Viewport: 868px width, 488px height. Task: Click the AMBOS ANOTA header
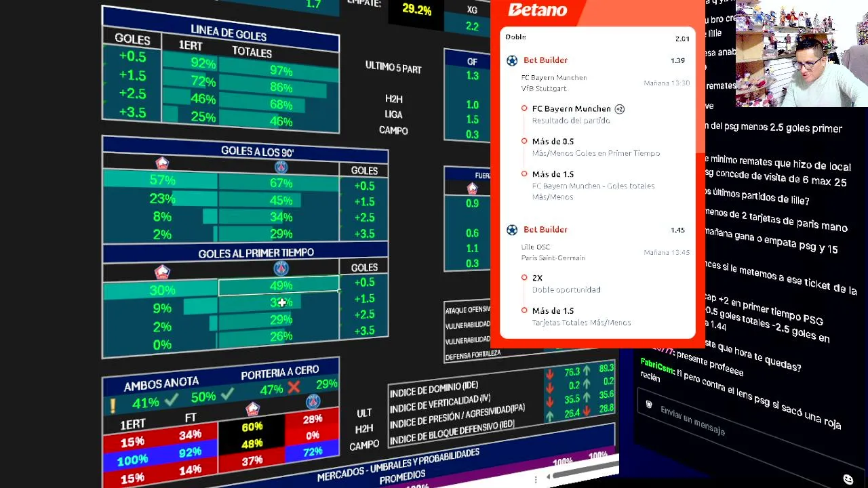(x=161, y=384)
